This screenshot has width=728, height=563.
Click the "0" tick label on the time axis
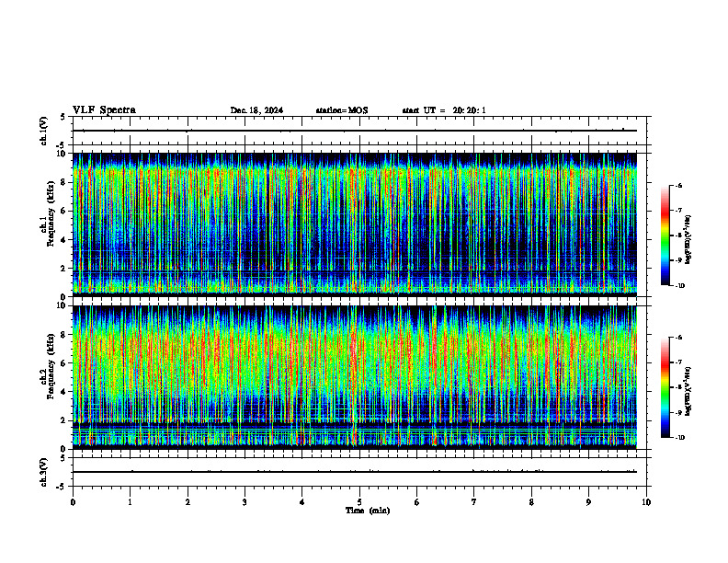point(73,502)
